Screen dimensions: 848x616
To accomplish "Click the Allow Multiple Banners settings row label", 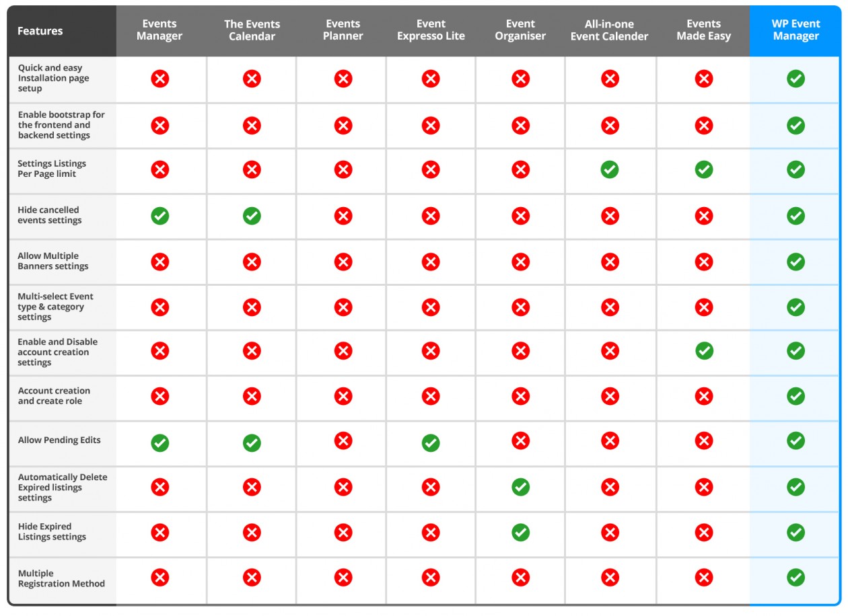I will [x=53, y=261].
